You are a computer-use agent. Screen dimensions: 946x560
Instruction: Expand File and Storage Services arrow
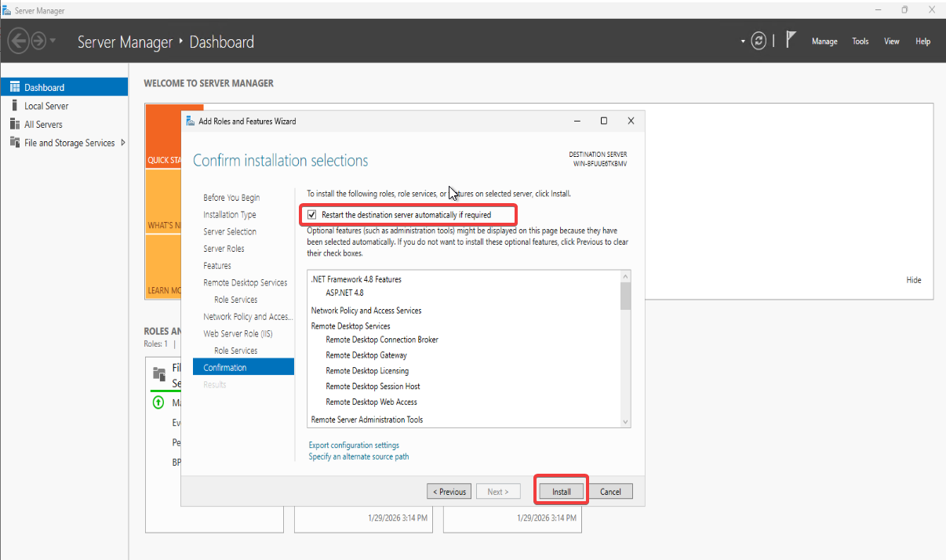tap(122, 143)
